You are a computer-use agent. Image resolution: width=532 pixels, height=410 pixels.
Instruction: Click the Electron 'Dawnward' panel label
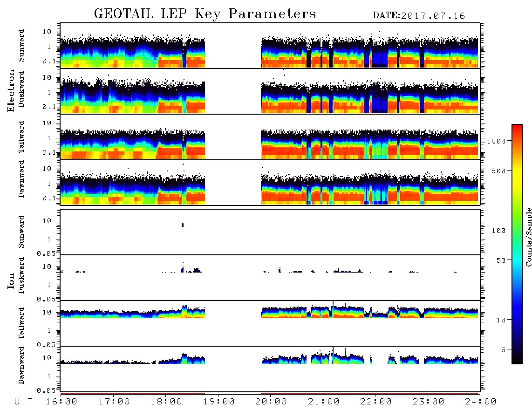pyautogui.click(x=21, y=179)
